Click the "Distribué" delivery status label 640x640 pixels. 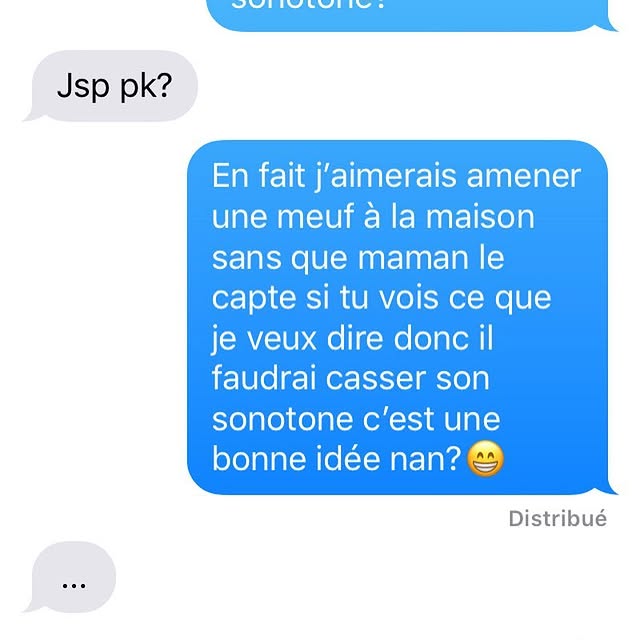(558, 519)
